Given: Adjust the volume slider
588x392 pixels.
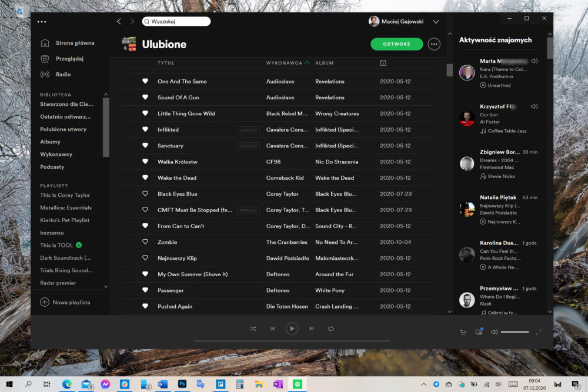Looking at the screenshot, I should pyautogui.click(x=514, y=332).
